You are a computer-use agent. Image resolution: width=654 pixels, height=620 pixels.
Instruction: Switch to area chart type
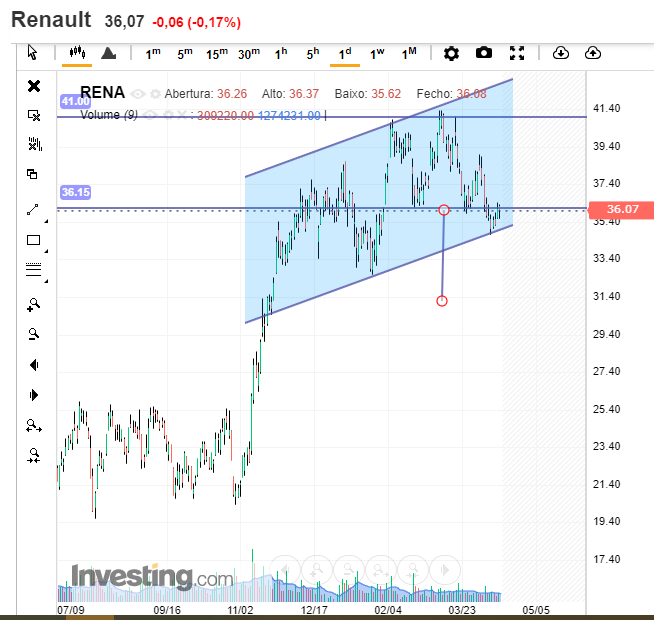108,53
